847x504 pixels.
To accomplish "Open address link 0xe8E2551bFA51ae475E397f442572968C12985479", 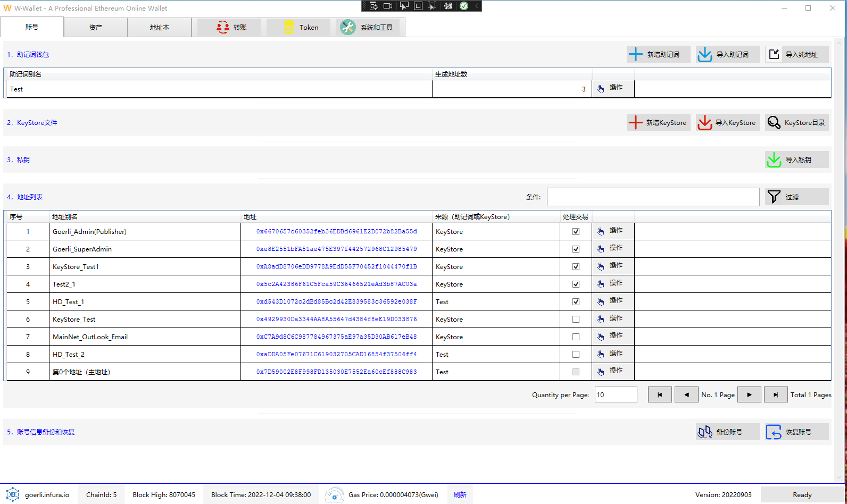I will point(336,249).
